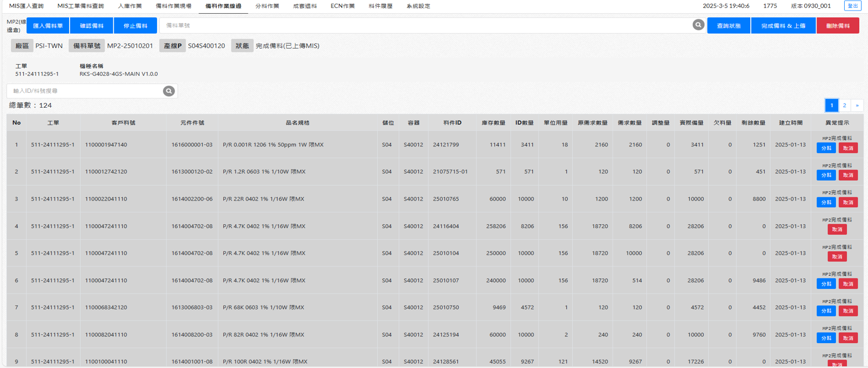Screen dimensions: 868x368
Task: Click 分料 button in row 1
Action: click(x=826, y=148)
